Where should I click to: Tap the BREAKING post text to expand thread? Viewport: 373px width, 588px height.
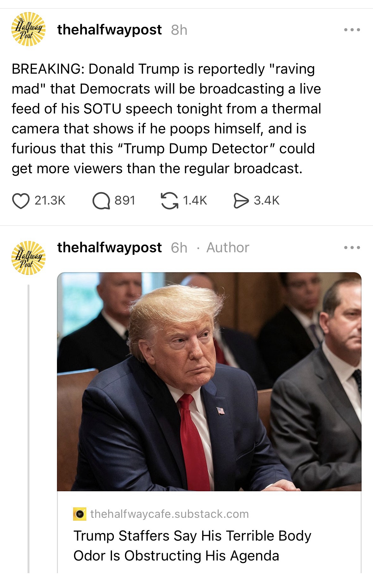point(166,119)
